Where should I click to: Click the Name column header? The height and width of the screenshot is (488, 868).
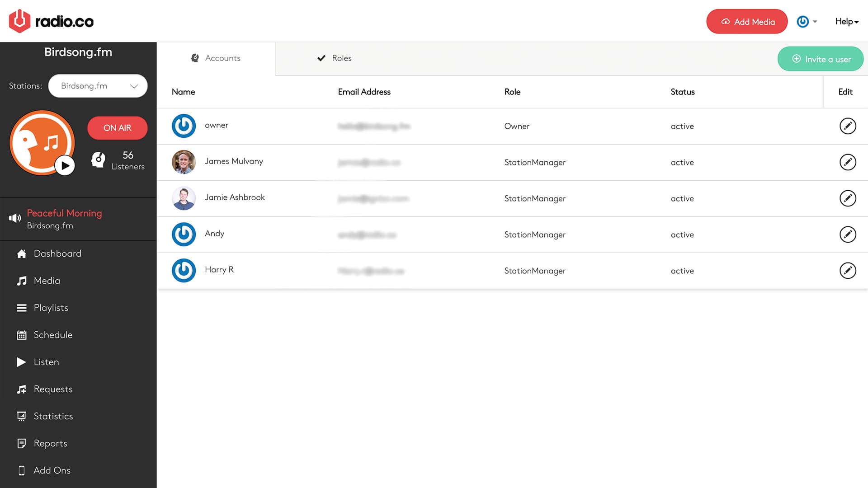(184, 92)
